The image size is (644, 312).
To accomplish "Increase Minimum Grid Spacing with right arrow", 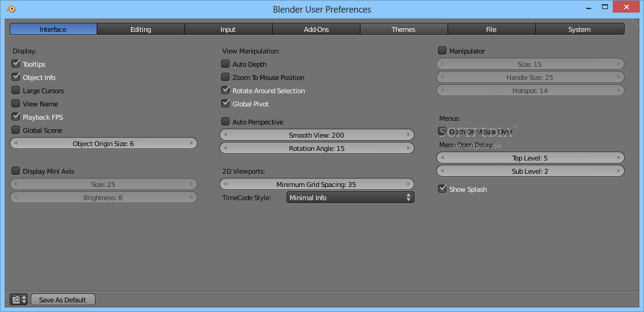I will pyautogui.click(x=409, y=185).
